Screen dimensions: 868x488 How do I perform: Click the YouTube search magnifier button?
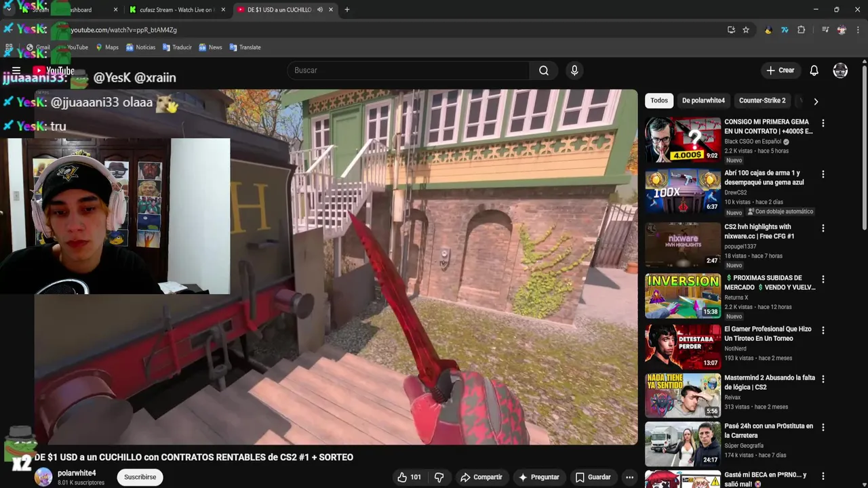point(544,70)
